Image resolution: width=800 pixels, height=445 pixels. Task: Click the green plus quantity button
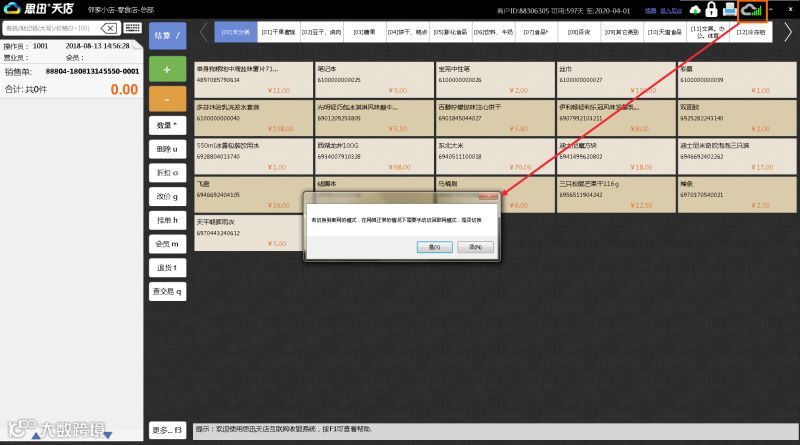click(x=167, y=69)
